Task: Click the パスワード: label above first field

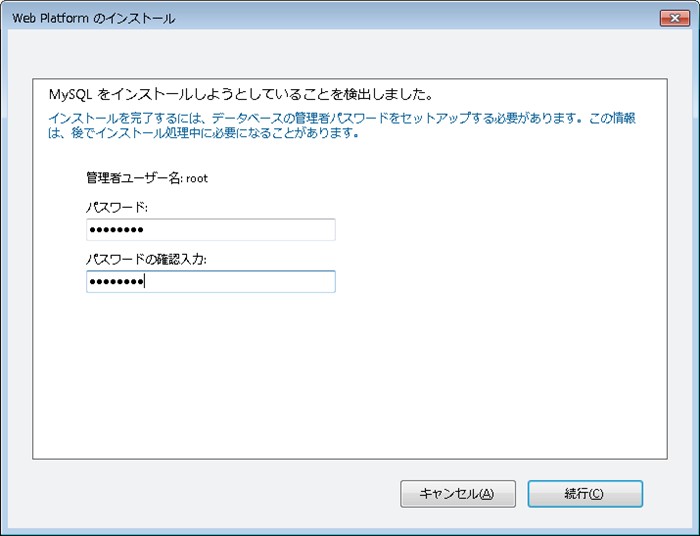Action: [x=118, y=207]
